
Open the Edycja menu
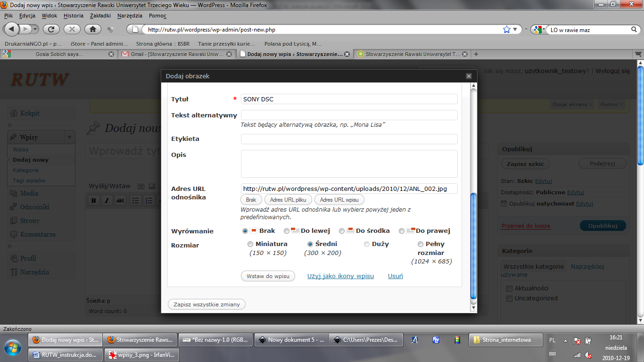coord(27,16)
